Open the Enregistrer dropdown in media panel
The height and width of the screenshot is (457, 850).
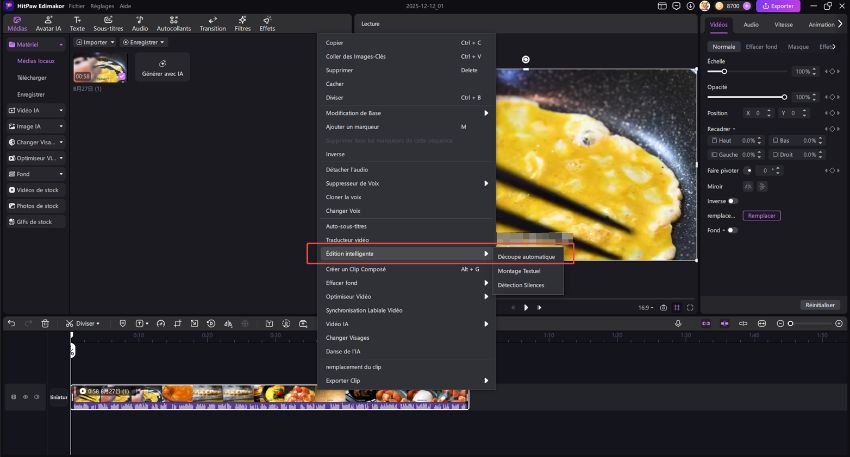tap(143, 42)
